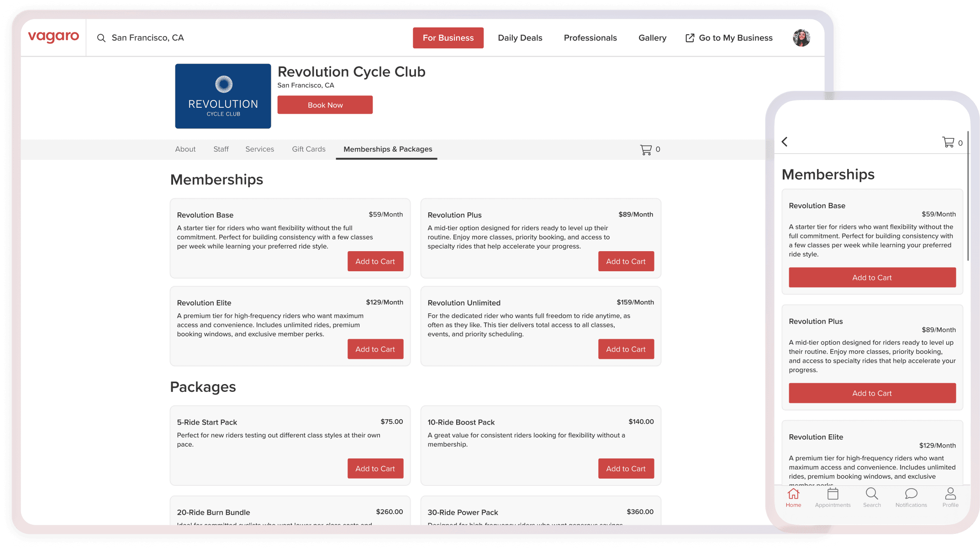Click the Revolution Cycle Club logo thumbnail
Screen dimensions: 980x548
pyautogui.click(x=223, y=96)
